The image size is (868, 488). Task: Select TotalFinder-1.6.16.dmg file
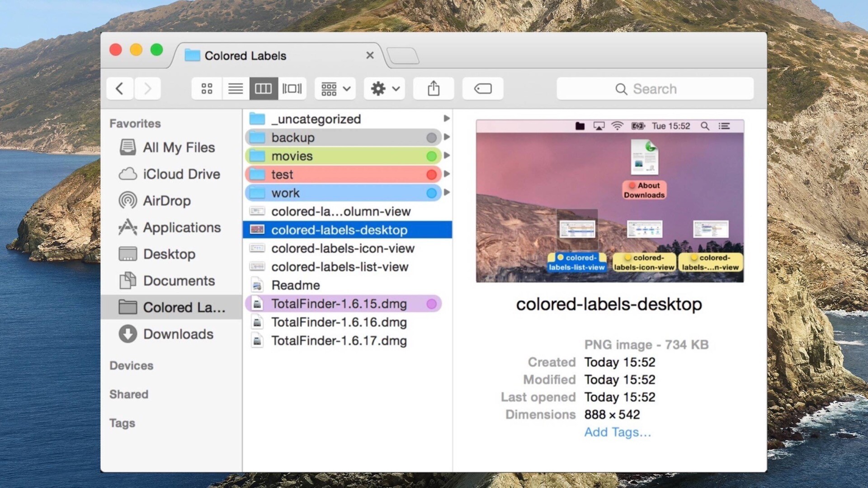point(347,322)
